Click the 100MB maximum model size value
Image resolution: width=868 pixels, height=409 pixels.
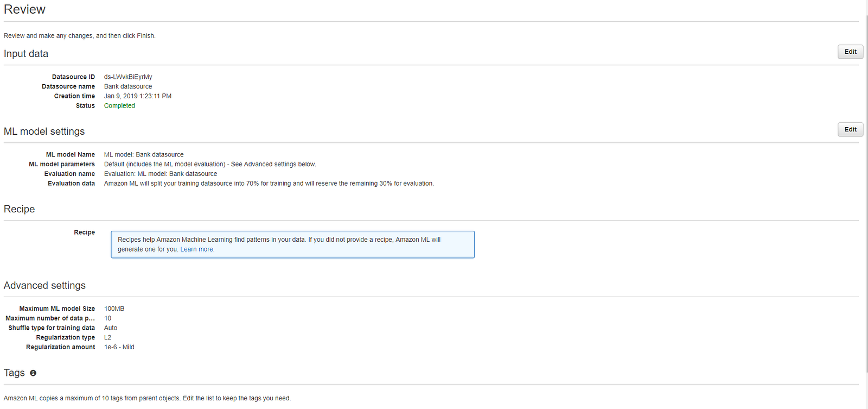(114, 309)
